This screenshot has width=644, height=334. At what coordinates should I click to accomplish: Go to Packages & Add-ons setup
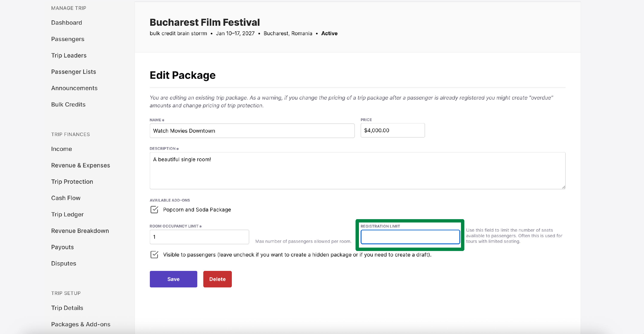click(81, 324)
